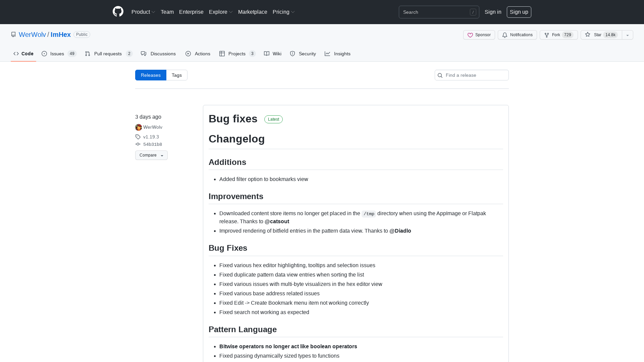Select the Sponsor heart icon
The width and height of the screenshot is (644, 362).
point(471,35)
